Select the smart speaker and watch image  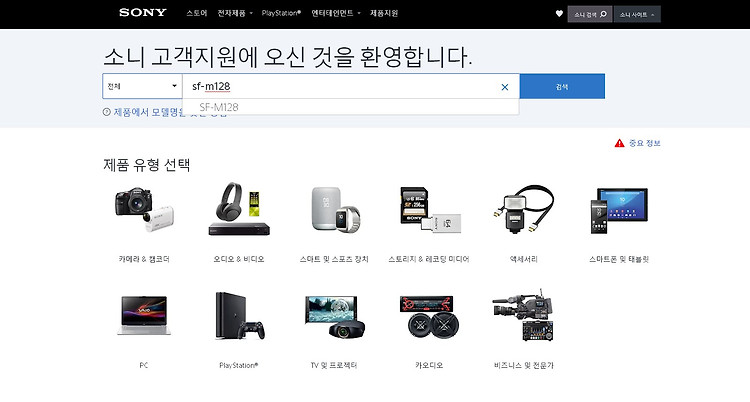coord(334,210)
